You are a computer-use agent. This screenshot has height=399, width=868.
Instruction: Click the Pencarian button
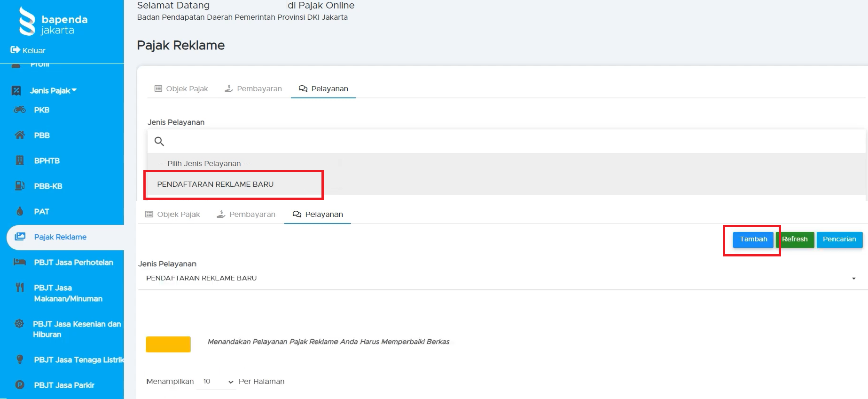[x=839, y=239]
